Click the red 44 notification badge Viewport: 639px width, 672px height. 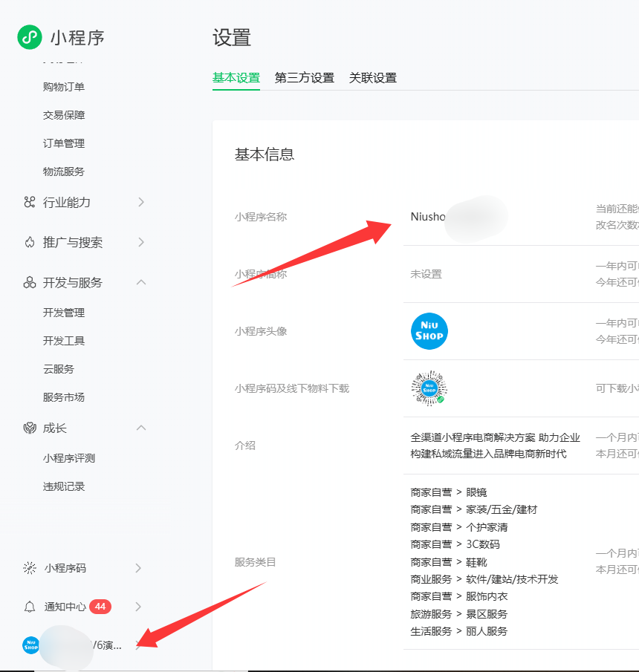[x=100, y=607]
